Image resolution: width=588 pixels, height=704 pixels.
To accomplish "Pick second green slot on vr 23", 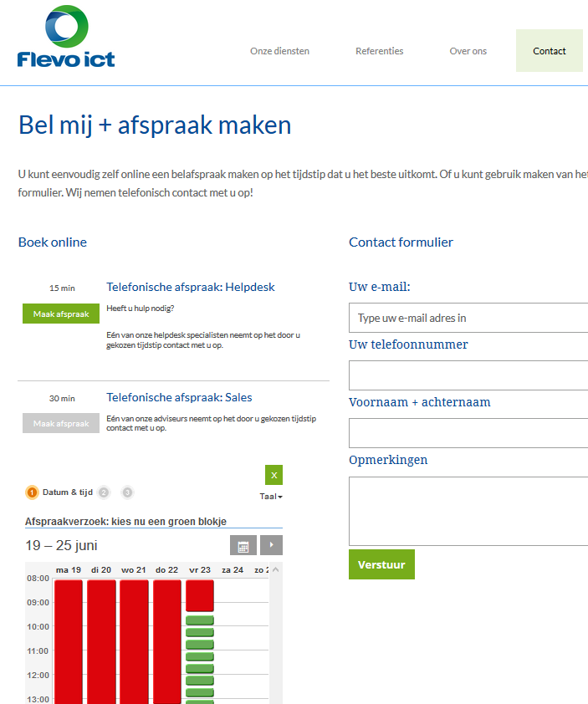I will point(200,633).
